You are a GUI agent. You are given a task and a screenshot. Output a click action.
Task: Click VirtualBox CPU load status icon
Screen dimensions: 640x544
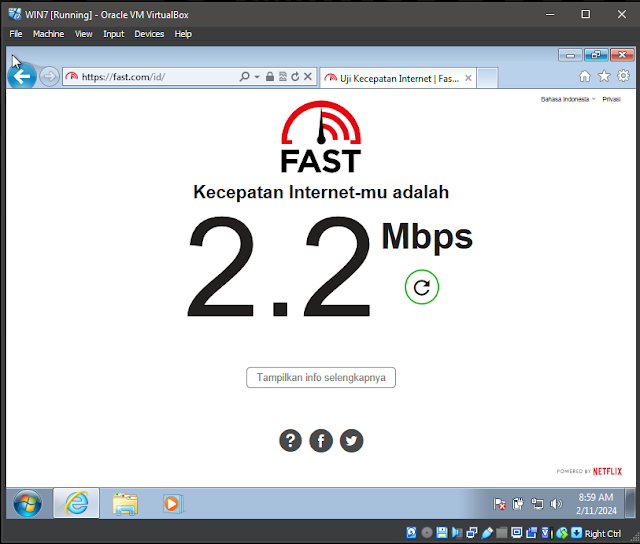coord(547,533)
